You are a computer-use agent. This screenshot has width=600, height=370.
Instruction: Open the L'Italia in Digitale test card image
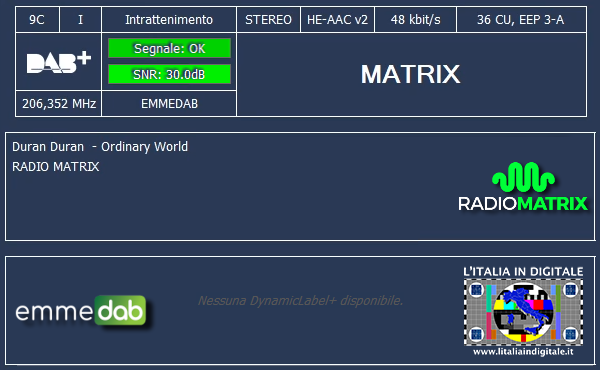pos(523,312)
